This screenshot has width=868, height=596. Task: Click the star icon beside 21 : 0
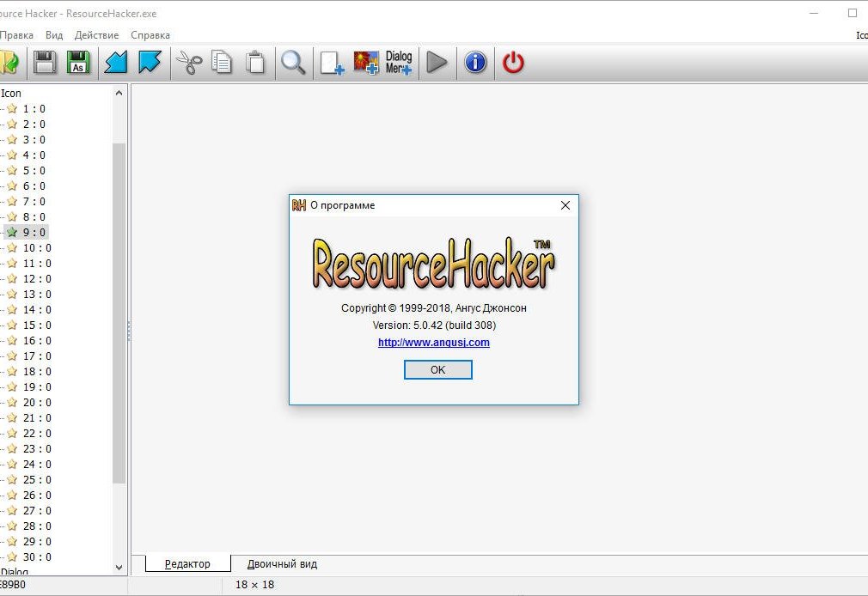[x=12, y=418]
